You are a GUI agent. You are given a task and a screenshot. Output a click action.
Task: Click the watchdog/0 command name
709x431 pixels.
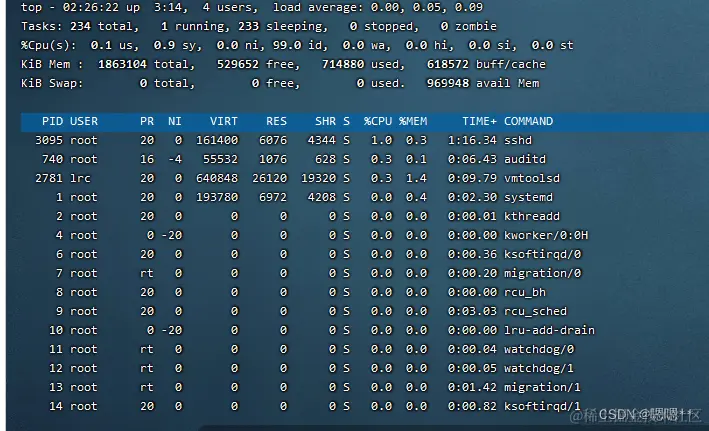539,349
